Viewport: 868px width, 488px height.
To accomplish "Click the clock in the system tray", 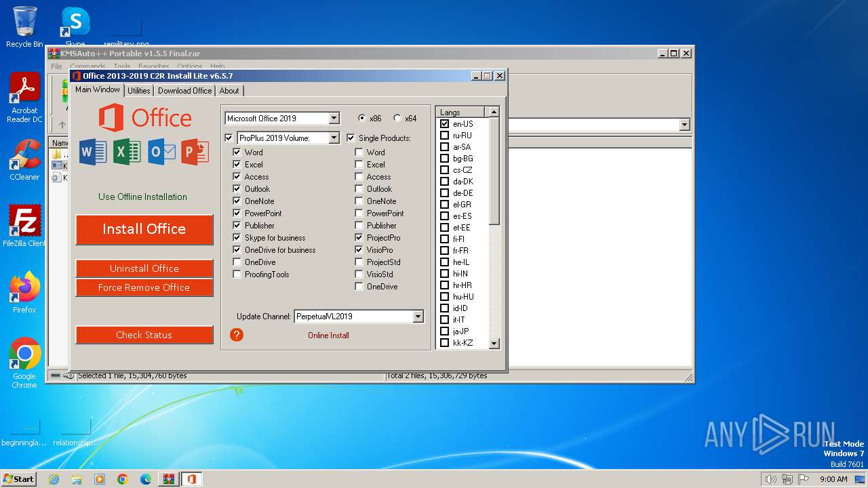I will tap(833, 479).
